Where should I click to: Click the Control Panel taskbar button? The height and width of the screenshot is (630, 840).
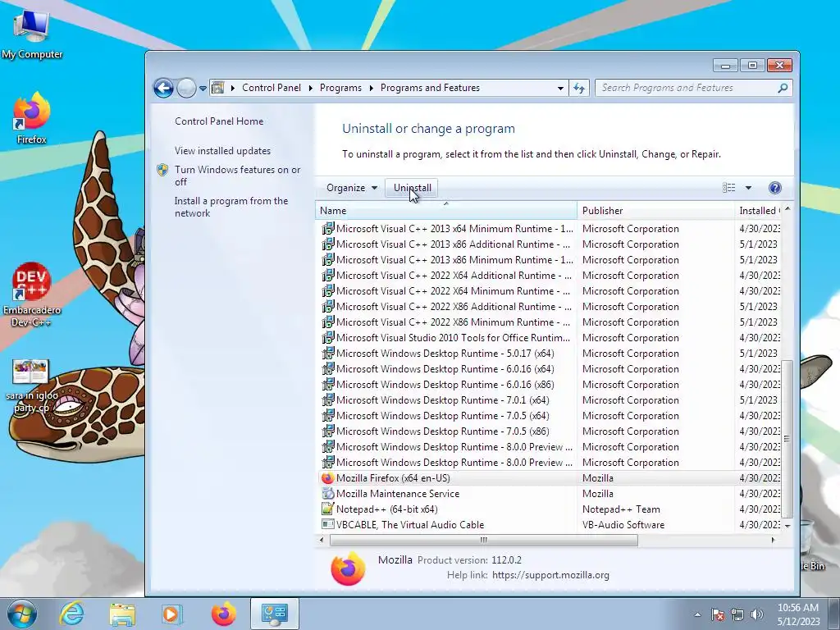click(x=274, y=614)
